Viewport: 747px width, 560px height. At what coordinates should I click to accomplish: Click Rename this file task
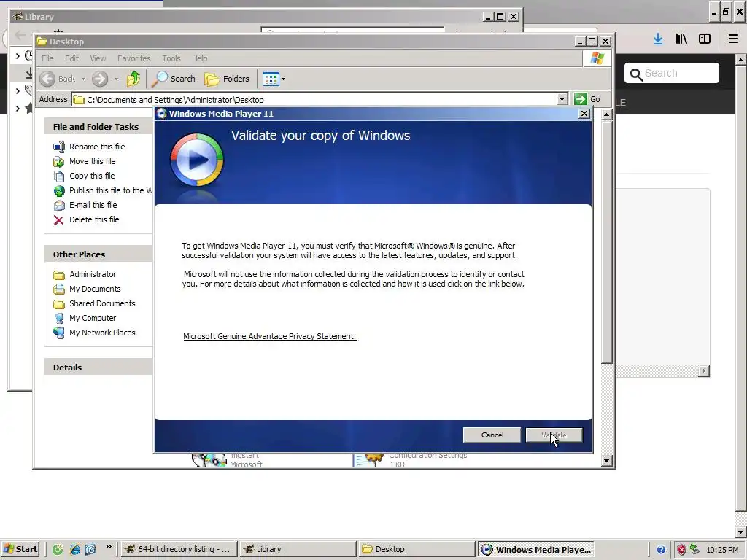[x=97, y=147]
